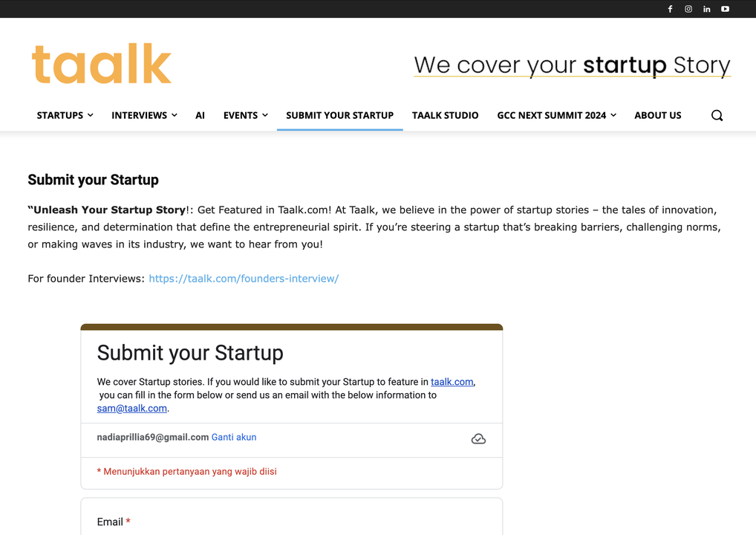Click the taalk logo

click(102, 64)
